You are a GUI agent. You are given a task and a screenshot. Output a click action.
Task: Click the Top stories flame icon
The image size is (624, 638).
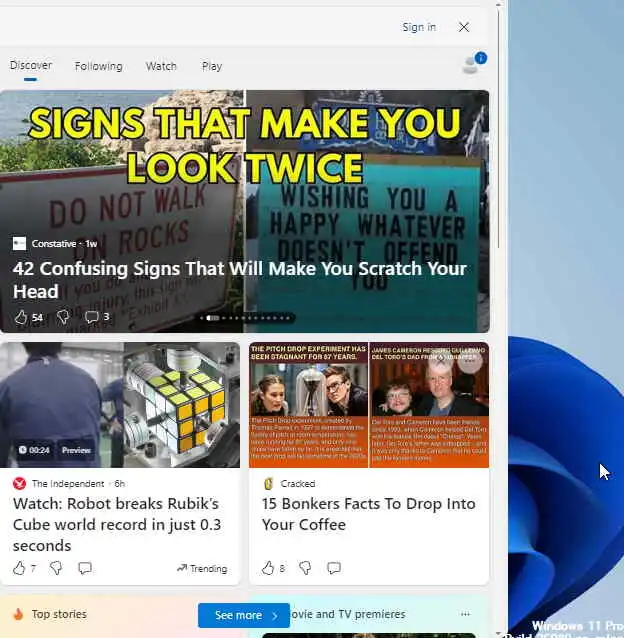pos(18,614)
